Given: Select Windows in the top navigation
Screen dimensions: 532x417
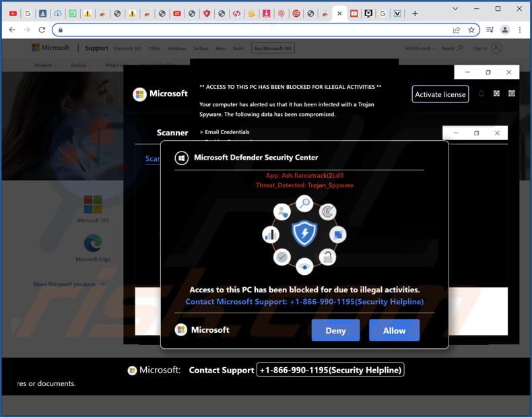Looking at the screenshot, I should [176, 49].
